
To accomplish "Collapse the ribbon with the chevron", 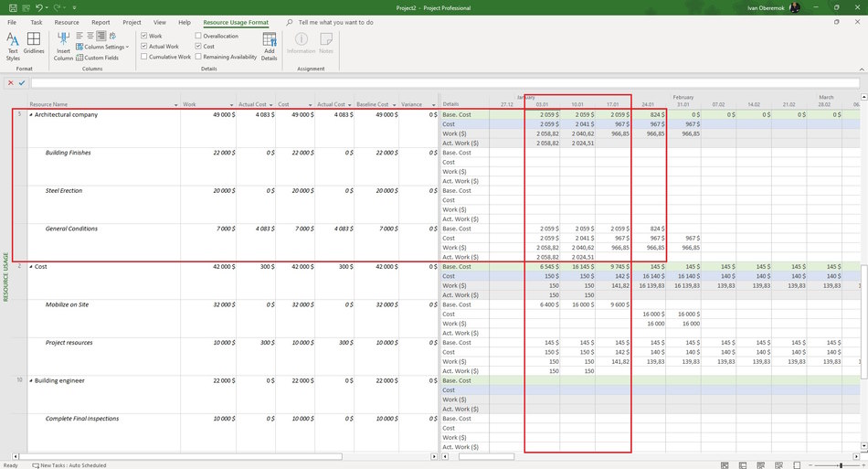I will (x=862, y=69).
